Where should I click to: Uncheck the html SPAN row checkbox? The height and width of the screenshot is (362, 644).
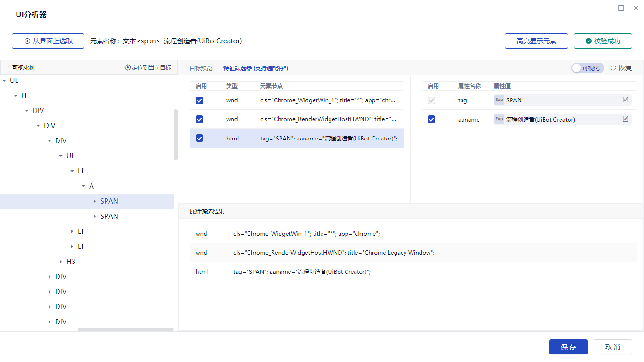(x=199, y=138)
